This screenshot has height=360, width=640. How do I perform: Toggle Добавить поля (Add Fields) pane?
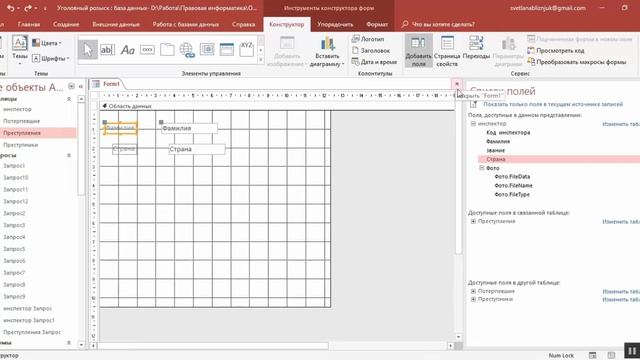[418, 51]
